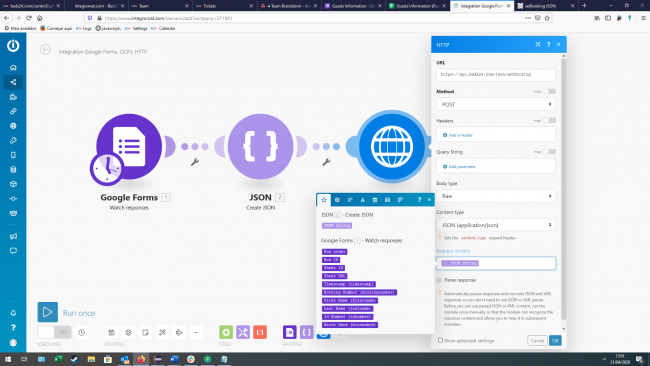This screenshot has width=650, height=366.
Task: Toggle the map switch for Method
Action: tap(549, 91)
